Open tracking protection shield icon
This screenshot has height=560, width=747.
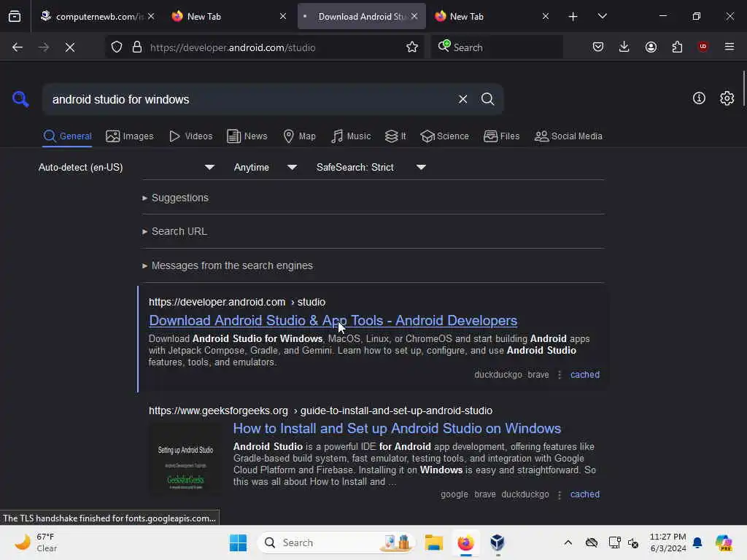[117, 47]
